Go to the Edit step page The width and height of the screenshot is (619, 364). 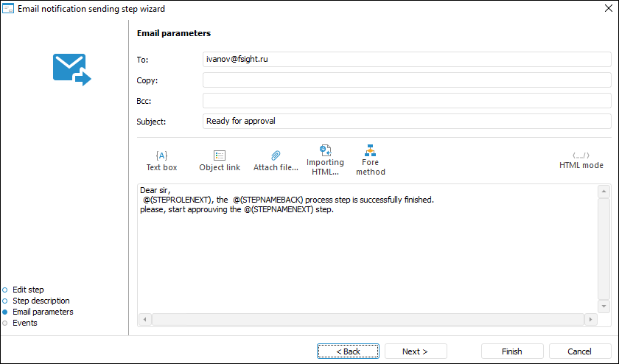point(28,290)
